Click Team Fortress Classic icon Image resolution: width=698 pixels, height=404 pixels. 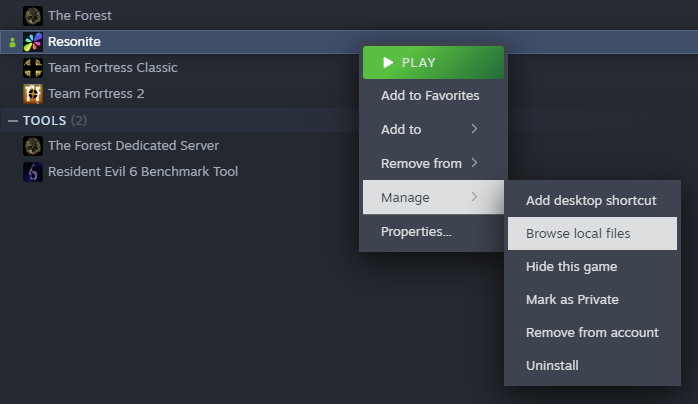click(33, 68)
